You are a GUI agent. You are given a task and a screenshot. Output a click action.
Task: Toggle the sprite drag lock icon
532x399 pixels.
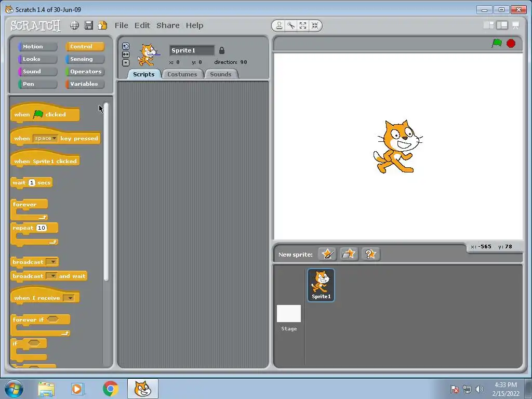click(221, 50)
